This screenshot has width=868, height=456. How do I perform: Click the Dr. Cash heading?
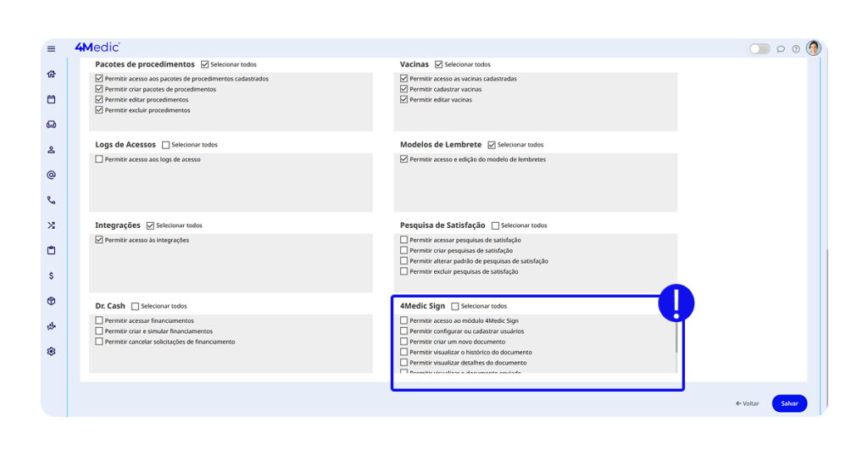pos(110,306)
